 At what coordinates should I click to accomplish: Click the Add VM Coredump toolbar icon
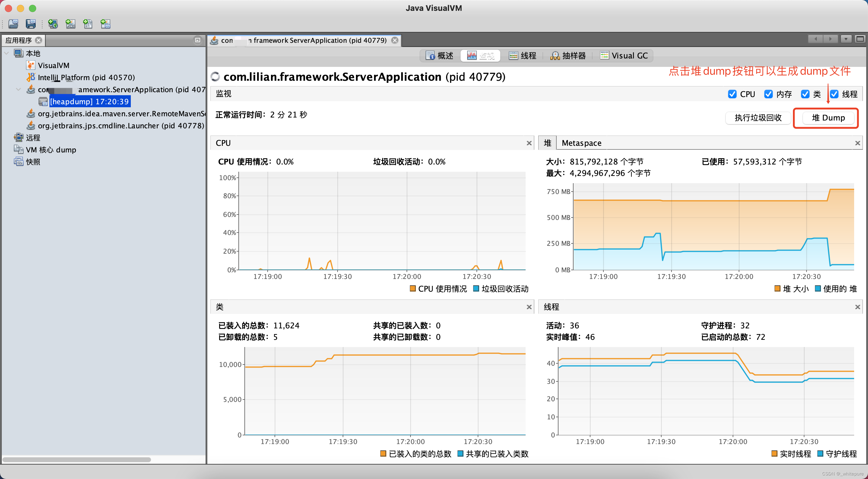click(x=88, y=24)
